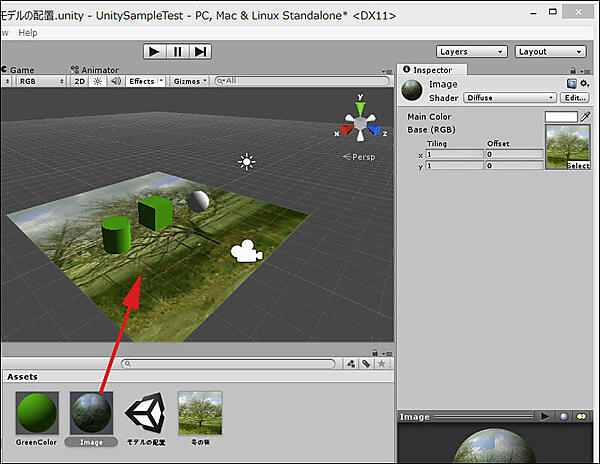Open the Main Color swatch

(x=561, y=117)
